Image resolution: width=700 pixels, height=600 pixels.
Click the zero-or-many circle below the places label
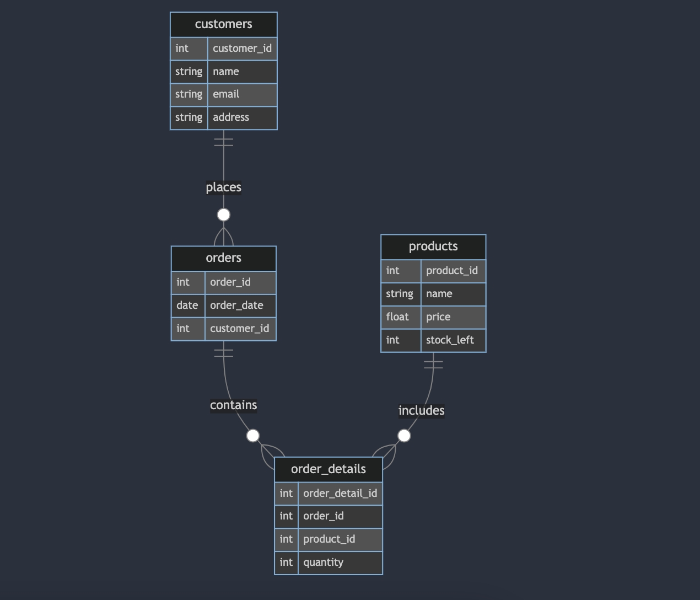(x=223, y=215)
